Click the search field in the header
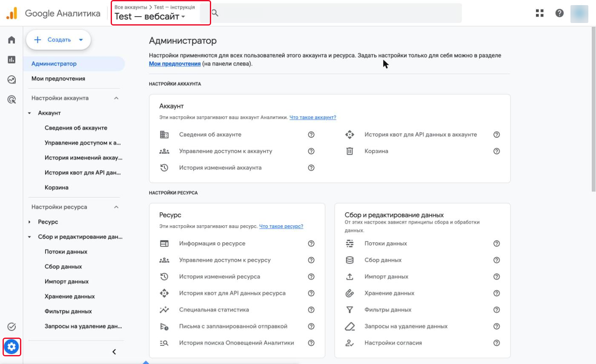Screen dimensions: 596x364 click(336, 13)
